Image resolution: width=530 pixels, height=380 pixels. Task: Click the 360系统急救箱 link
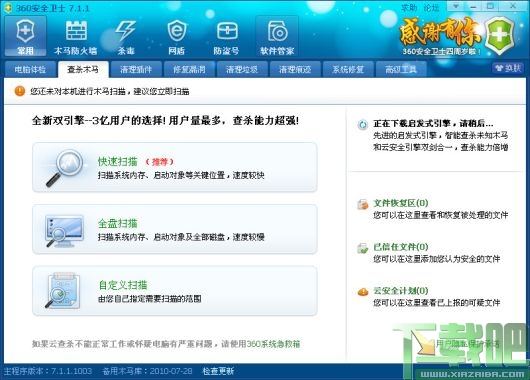click(x=273, y=344)
